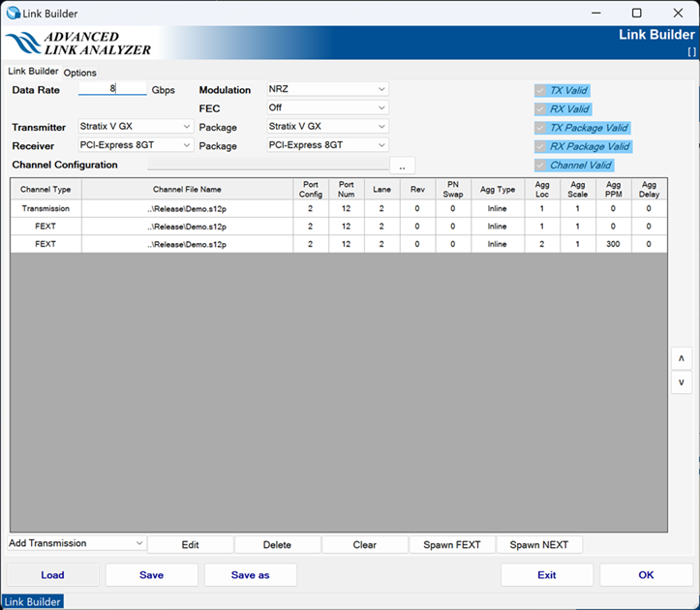Click the Save button
700x610 pixels.
[x=151, y=575]
